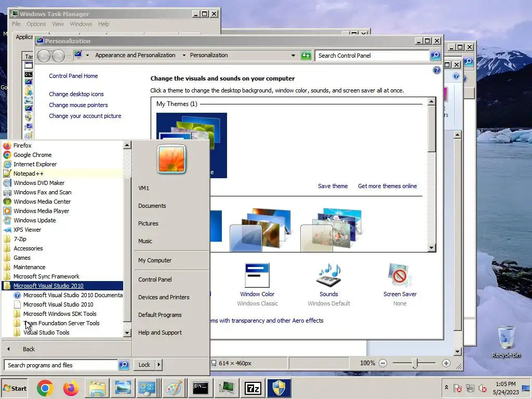Open the Task Manager Windows menu
This screenshot has width=532, height=399.
pyautogui.click(x=81, y=24)
